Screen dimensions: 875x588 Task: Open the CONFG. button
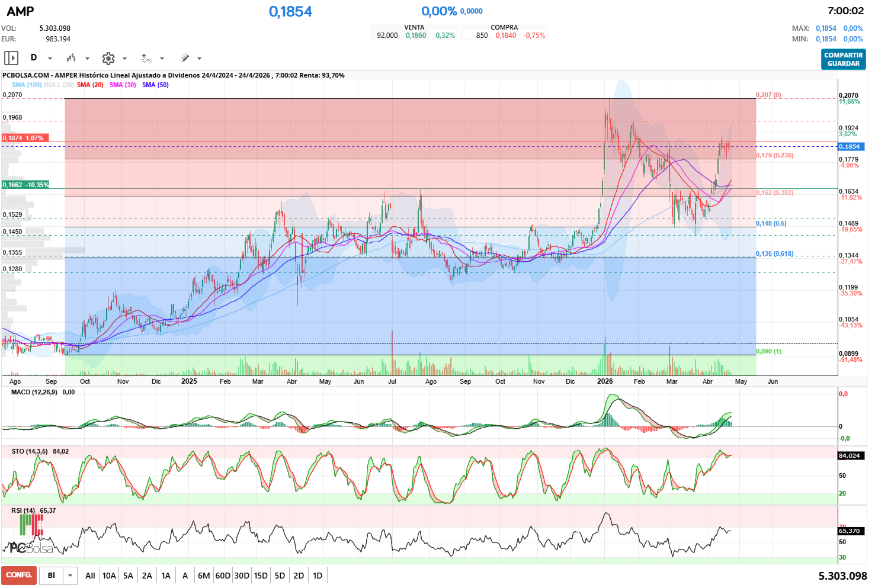tap(19, 575)
